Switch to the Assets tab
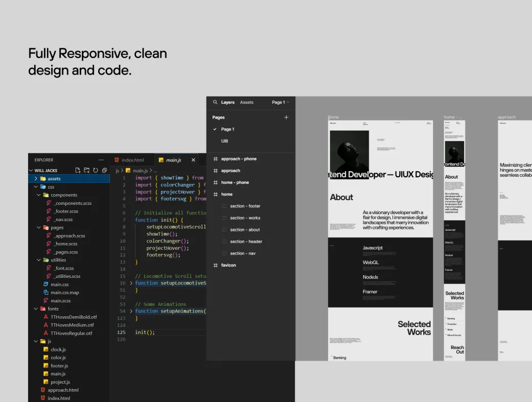532x402 pixels. [x=247, y=102]
